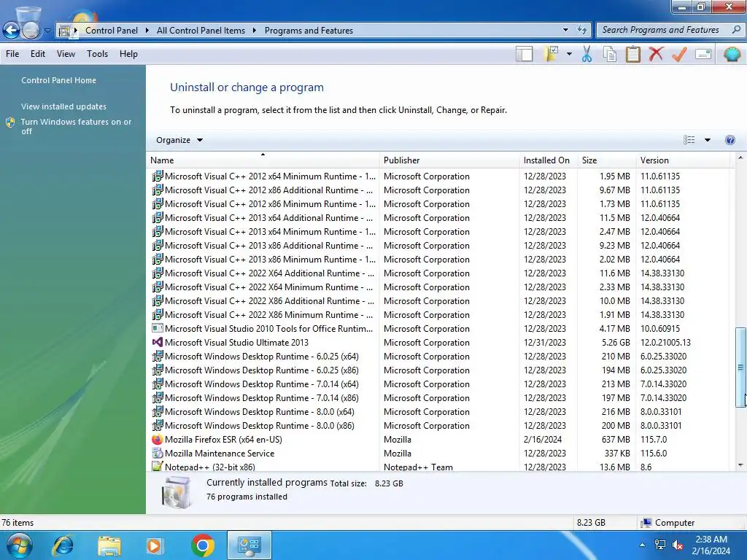Click the Email envelope toolbar icon
Image resolution: width=747 pixels, height=560 pixels.
703,54
